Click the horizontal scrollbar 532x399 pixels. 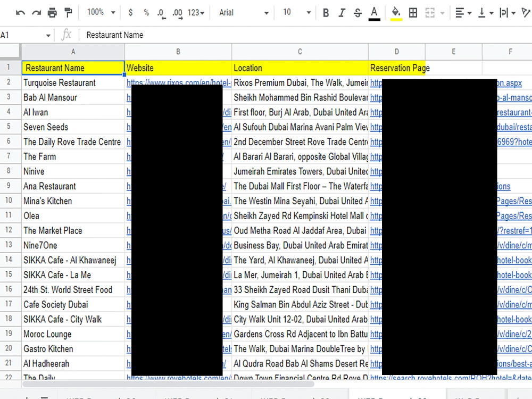168,385
